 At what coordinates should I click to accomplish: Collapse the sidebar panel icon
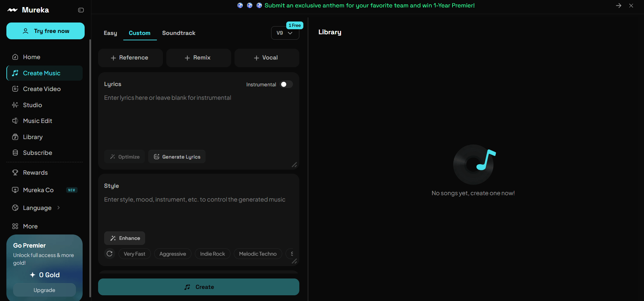point(81,10)
